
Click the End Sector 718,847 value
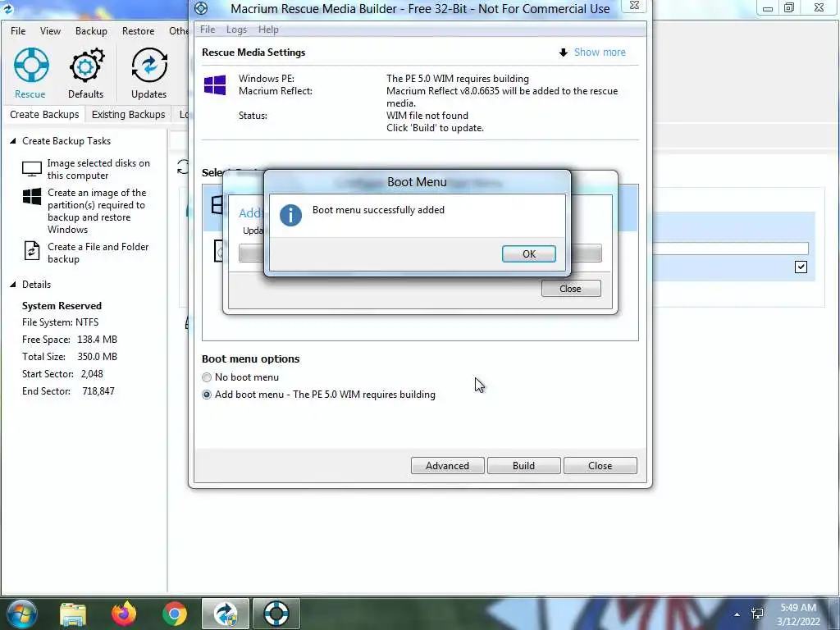(x=98, y=391)
